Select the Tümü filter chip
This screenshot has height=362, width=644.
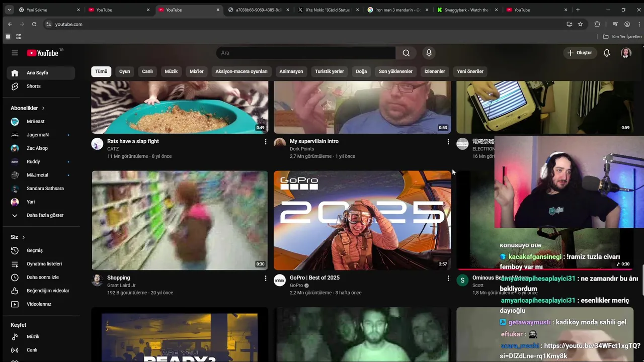[x=101, y=71]
